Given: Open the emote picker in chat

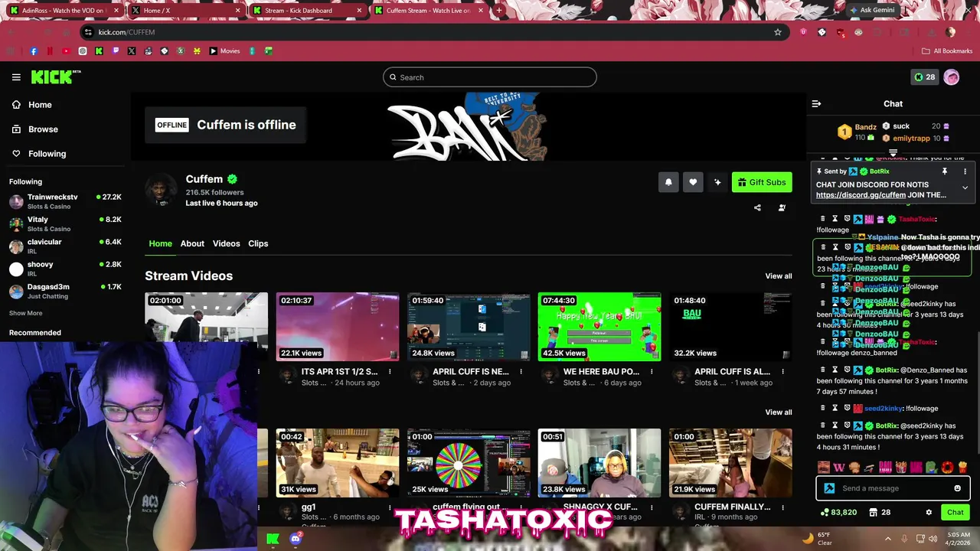Looking at the screenshot, I should coord(957,488).
